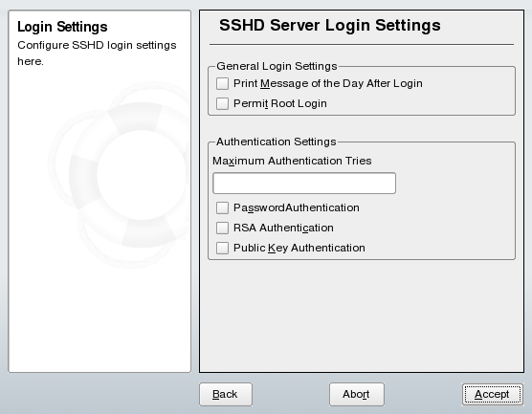Confirm settings with the Accept button
The width and height of the screenshot is (532, 414).
493,394
